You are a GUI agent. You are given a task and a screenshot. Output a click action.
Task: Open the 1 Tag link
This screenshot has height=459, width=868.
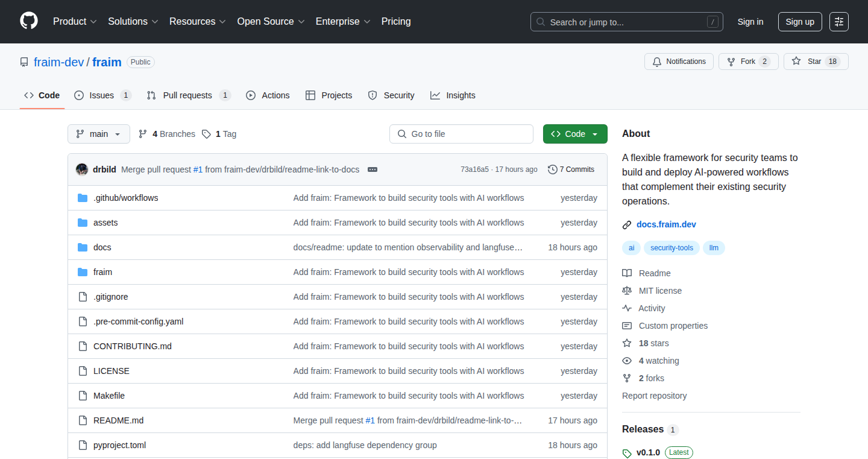pos(219,134)
